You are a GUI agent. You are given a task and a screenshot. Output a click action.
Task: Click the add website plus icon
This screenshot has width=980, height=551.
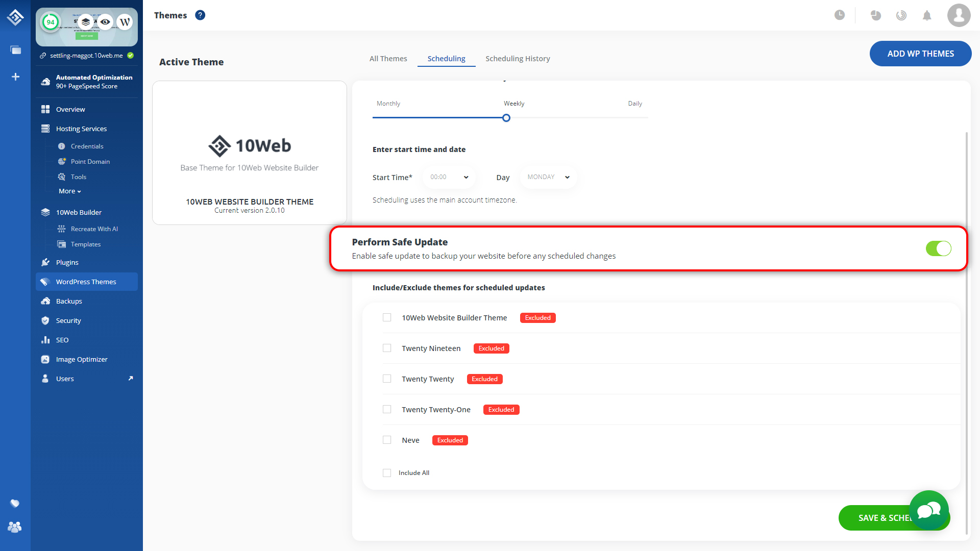pos(15,77)
